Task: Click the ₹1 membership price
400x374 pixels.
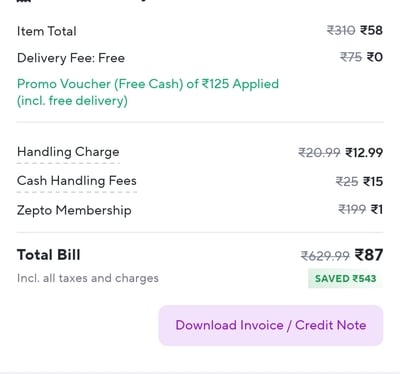Action: tap(377, 210)
